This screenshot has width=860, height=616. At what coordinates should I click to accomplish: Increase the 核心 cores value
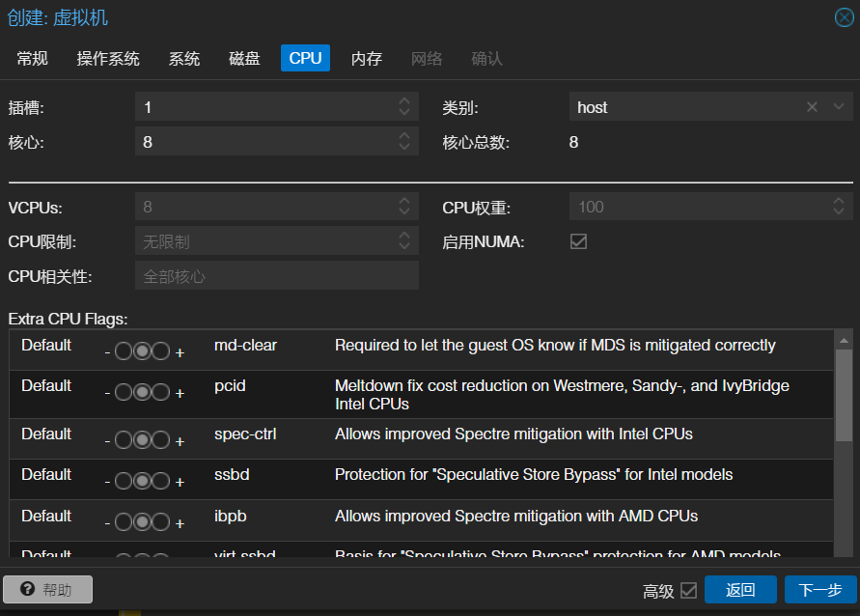[x=404, y=136]
